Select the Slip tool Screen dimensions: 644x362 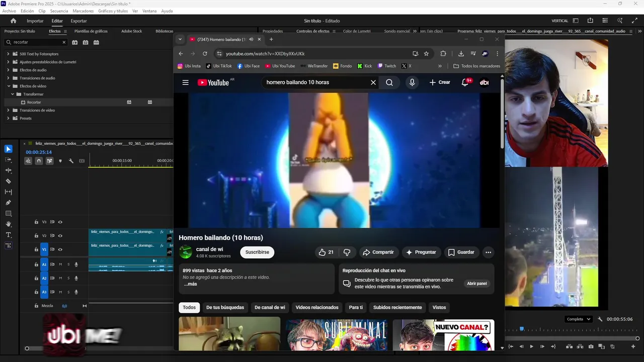[8, 192]
